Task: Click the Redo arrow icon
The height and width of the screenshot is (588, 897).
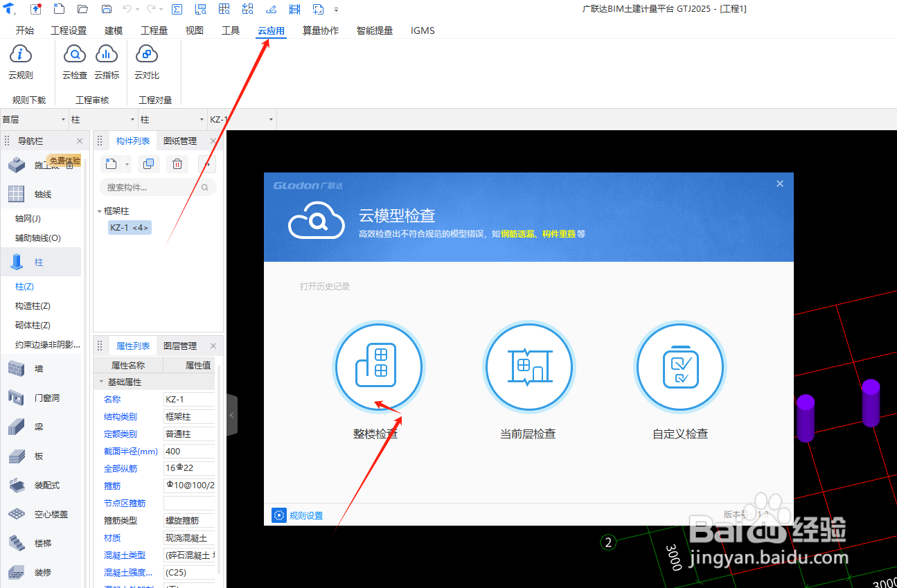Action: coord(151,9)
